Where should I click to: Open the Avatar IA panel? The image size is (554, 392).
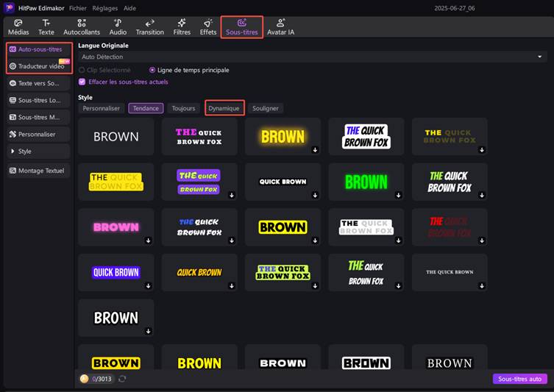(x=280, y=27)
